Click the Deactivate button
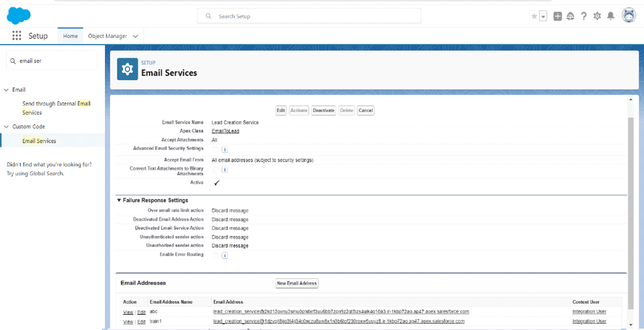Viewport: 644px width, 330px height. [x=323, y=110]
